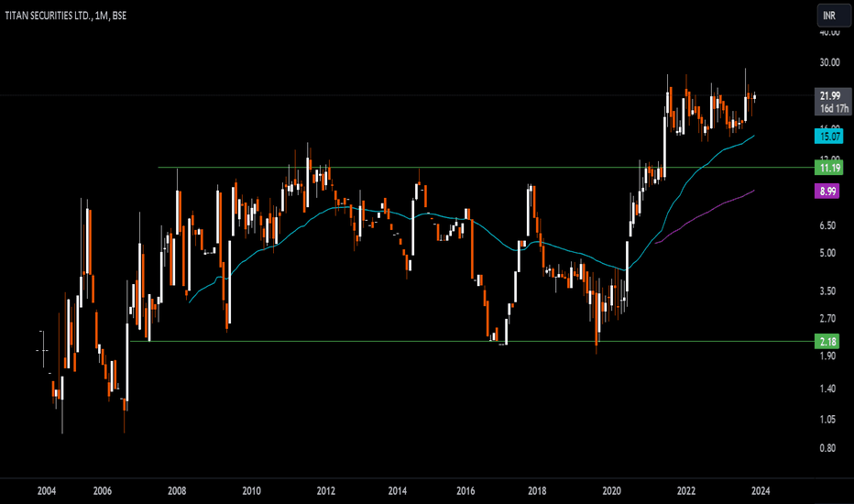Viewport: 854px width, 504px height.
Task: Click the 5.00 price axis label
Action: click(827, 253)
